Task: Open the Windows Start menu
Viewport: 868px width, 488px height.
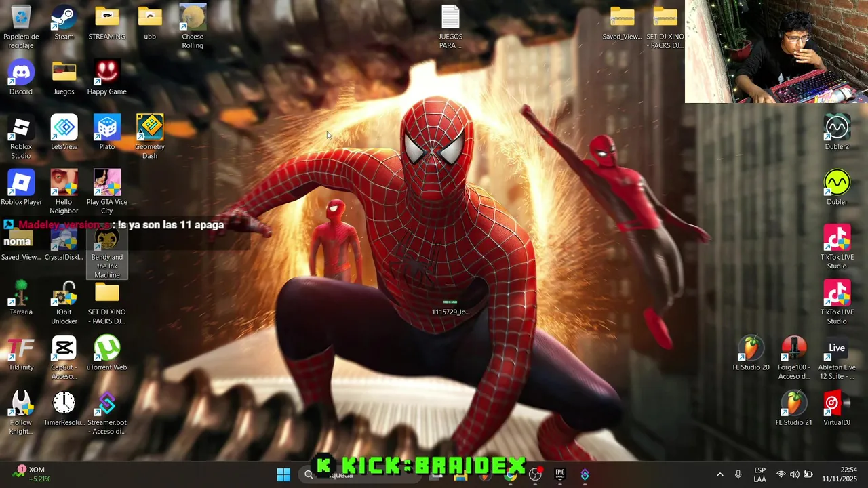Action: click(x=283, y=474)
